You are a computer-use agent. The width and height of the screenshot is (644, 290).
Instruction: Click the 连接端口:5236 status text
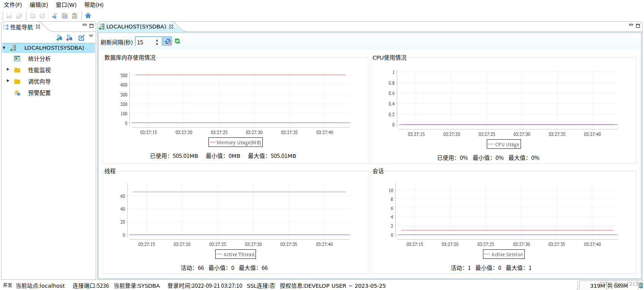pos(91,286)
